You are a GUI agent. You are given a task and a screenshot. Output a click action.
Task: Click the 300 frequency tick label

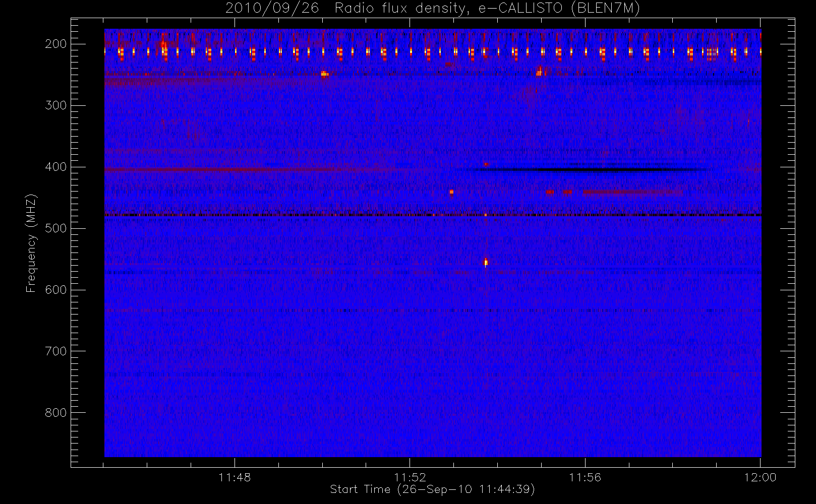[56, 105]
